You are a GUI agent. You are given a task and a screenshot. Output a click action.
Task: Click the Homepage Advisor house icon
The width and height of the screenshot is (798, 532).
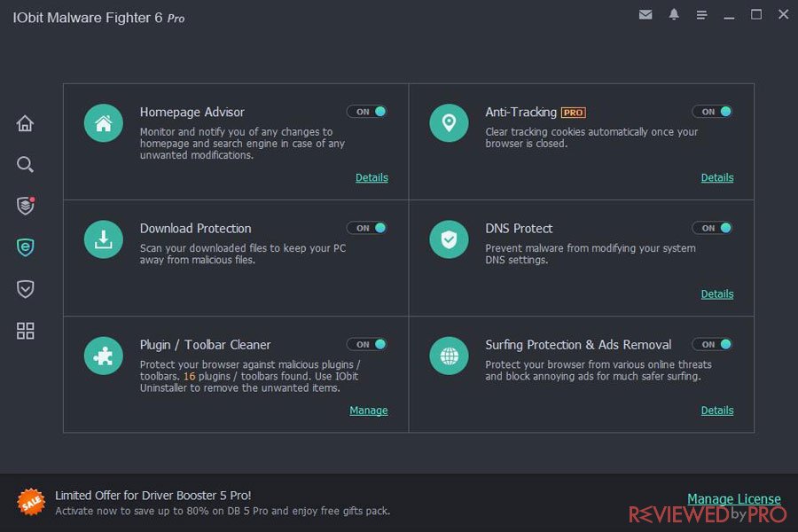point(104,123)
